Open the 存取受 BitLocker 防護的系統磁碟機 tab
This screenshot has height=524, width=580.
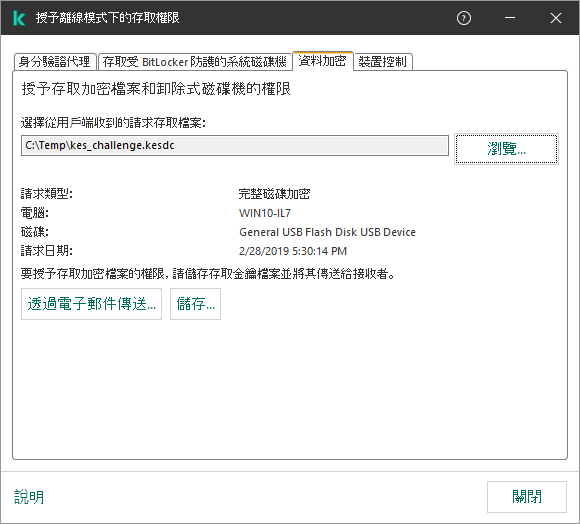pos(195,61)
